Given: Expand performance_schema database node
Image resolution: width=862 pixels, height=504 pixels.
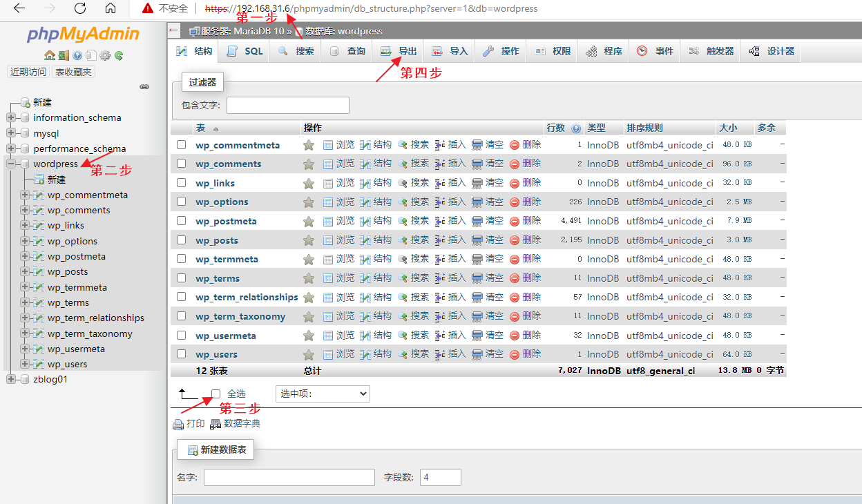Looking at the screenshot, I should [x=11, y=148].
